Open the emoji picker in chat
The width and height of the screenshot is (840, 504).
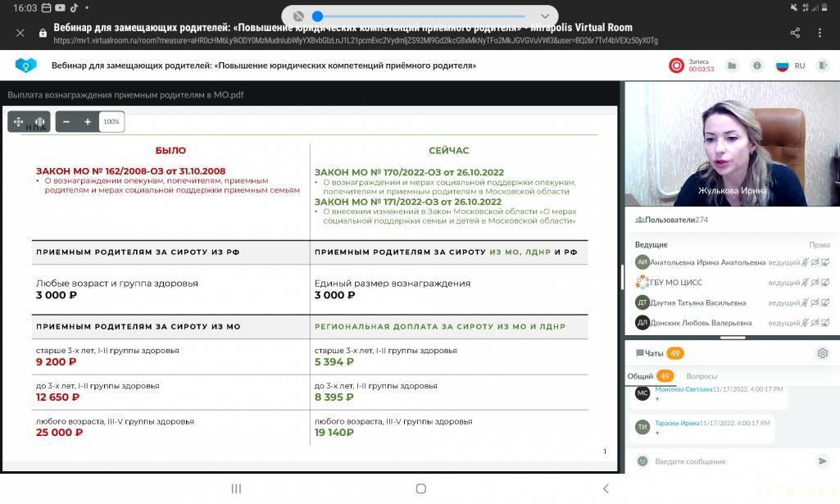[x=642, y=461]
